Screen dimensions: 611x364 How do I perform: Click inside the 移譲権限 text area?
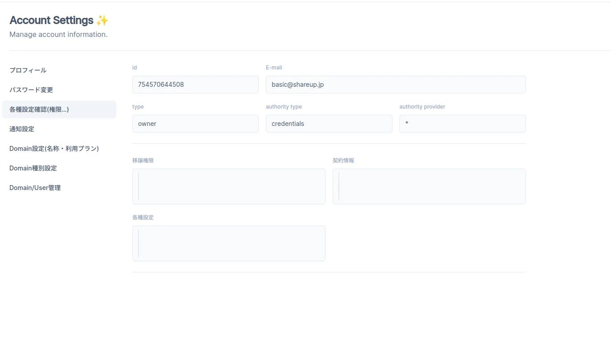pyautogui.click(x=229, y=186)
